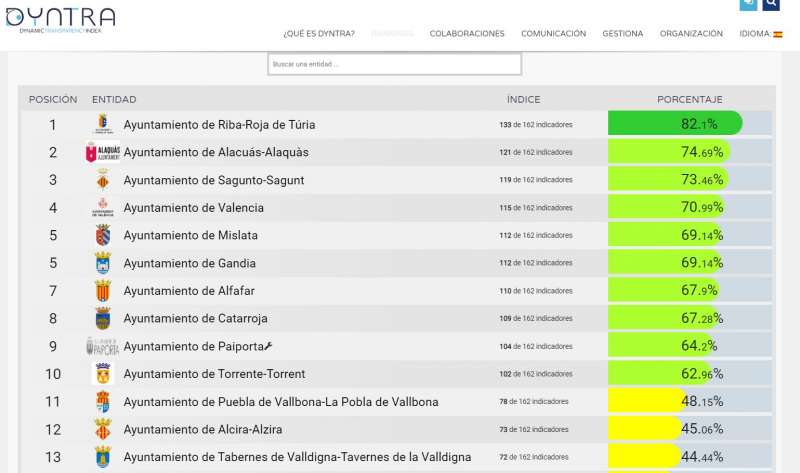
Task: Click the Valencia city council crest
Action: (x=103, y=208)
